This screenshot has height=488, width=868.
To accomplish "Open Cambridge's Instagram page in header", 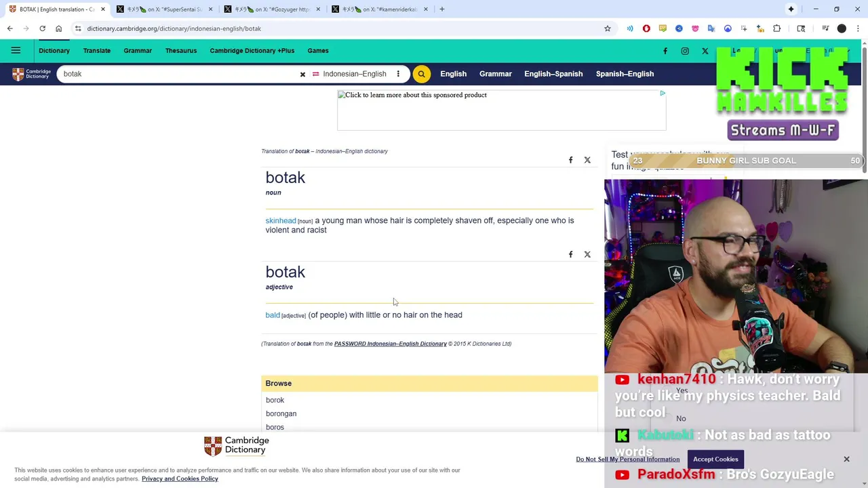I will point(685,51).
